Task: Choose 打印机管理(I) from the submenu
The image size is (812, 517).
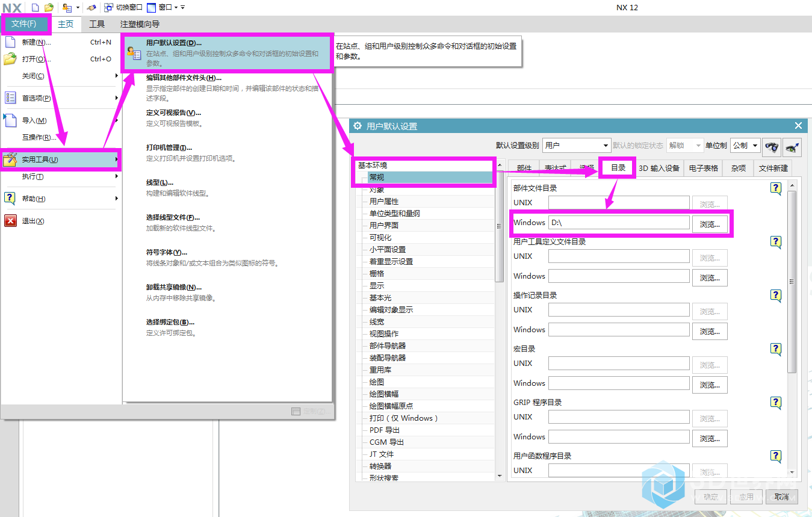Action: (228, 153)
